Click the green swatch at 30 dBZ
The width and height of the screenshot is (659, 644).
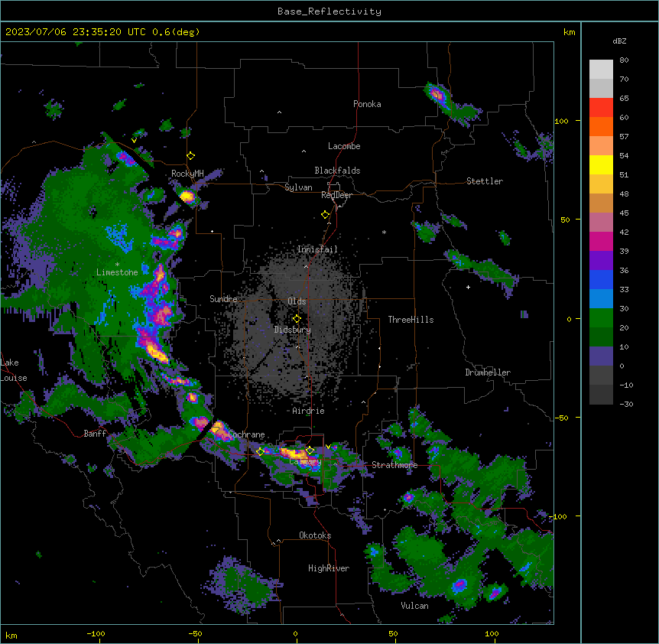coord(601,318)
